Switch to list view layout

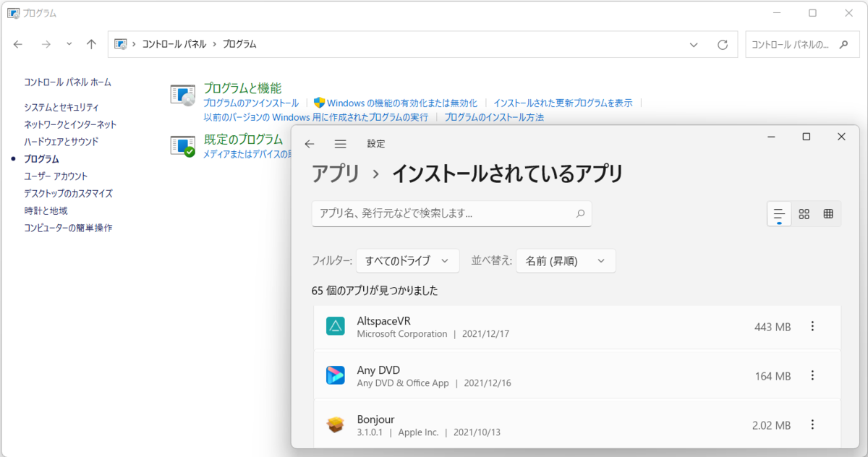(779, 214)
